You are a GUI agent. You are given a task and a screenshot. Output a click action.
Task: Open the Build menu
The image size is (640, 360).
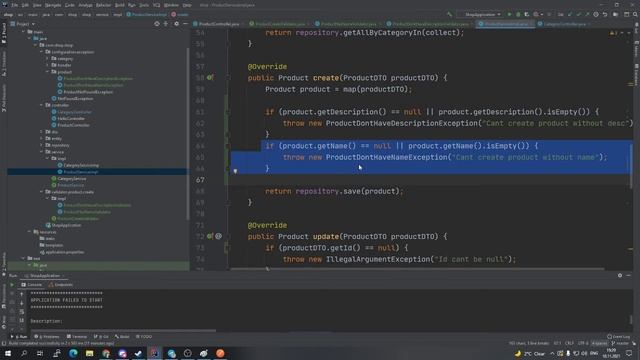[x=120, y=5]
